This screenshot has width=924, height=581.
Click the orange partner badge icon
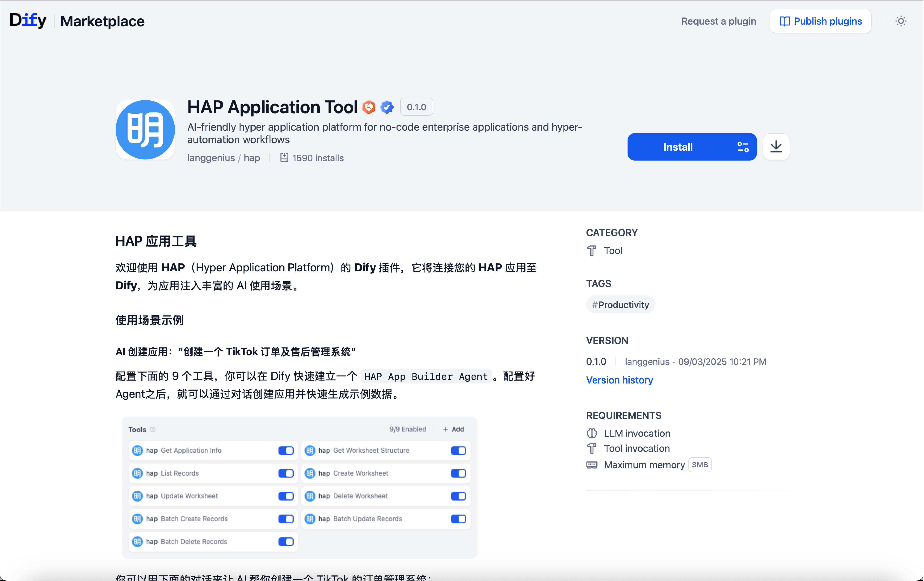[369, 107]
